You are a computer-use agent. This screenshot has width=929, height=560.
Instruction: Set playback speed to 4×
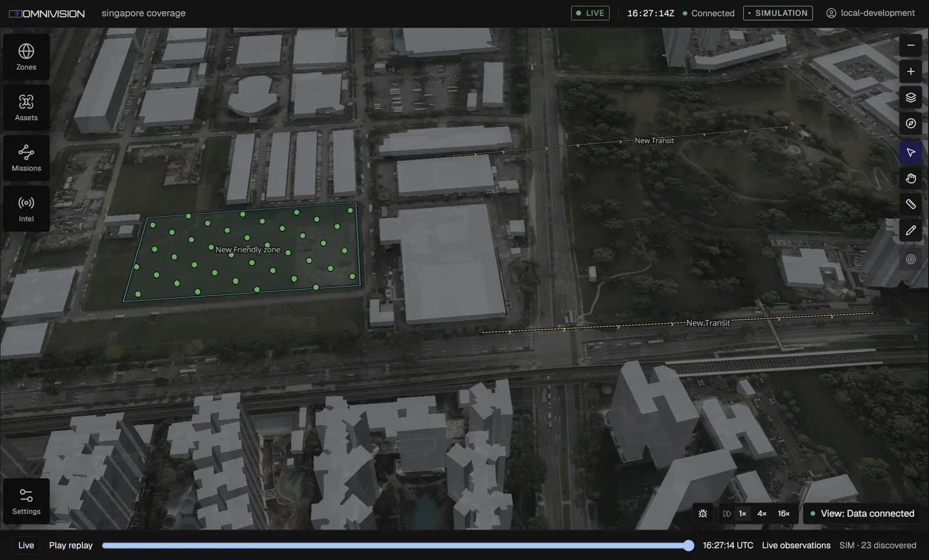pos(762,514)
